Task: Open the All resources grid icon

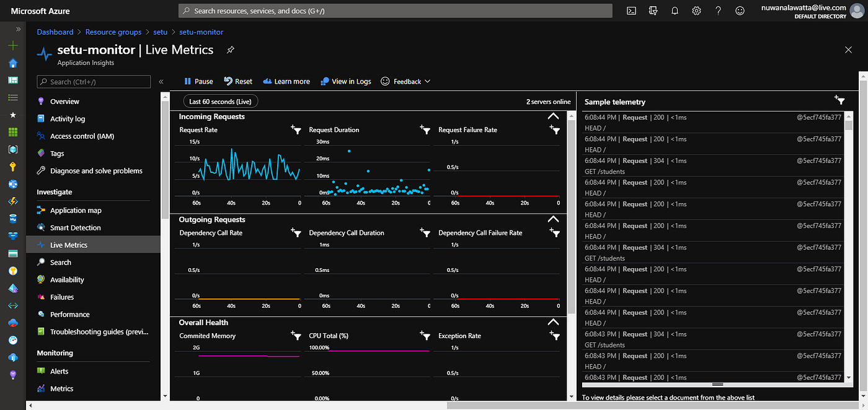Action: click(13, 132)
